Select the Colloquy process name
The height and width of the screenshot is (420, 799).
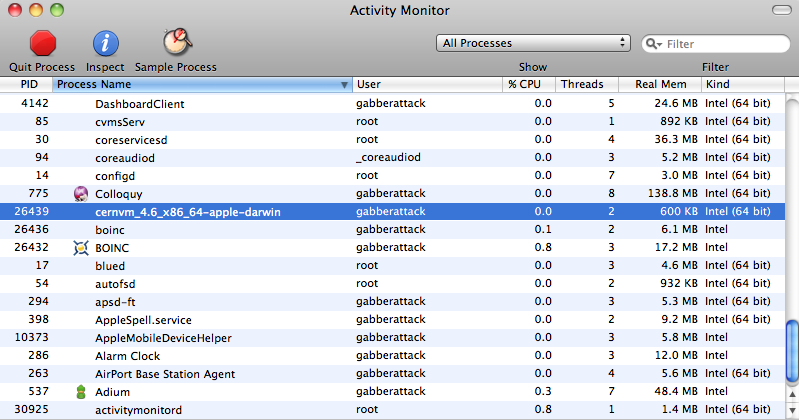[119, 194]
